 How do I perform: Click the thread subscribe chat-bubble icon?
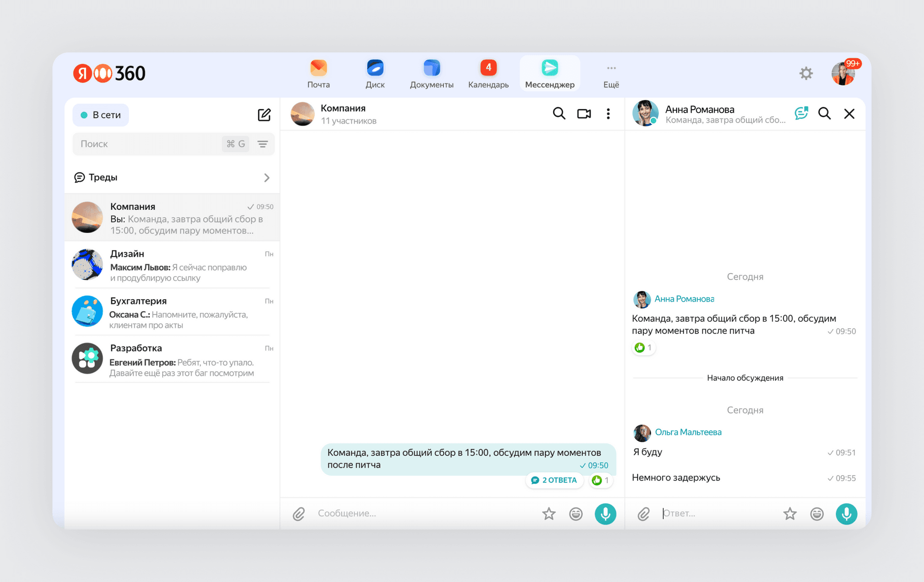pos(801,114)
